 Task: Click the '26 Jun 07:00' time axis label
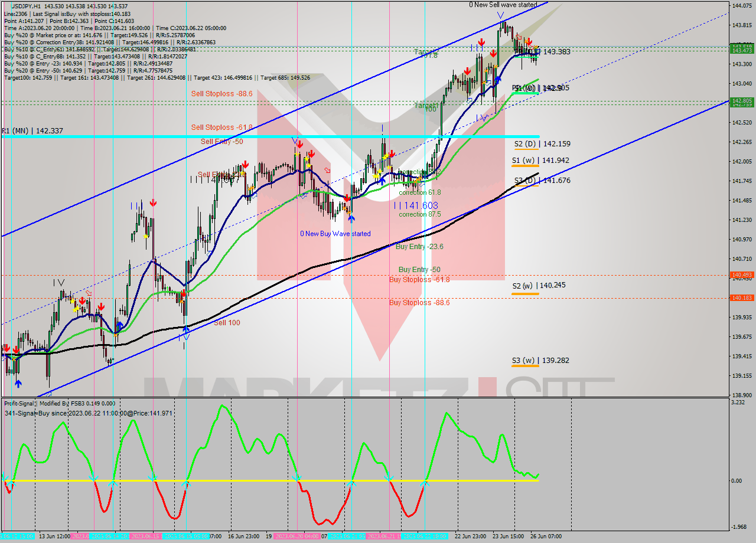click(x=545, y=537)
